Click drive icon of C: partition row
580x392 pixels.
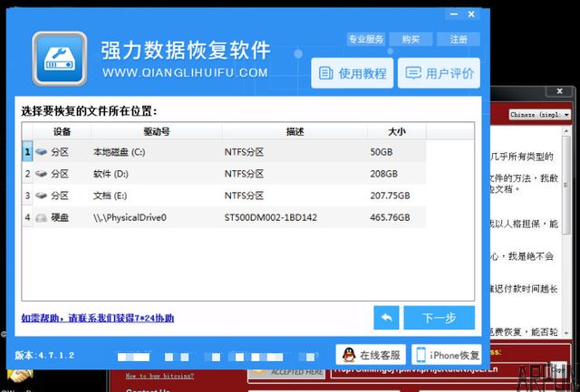(41, 151)
